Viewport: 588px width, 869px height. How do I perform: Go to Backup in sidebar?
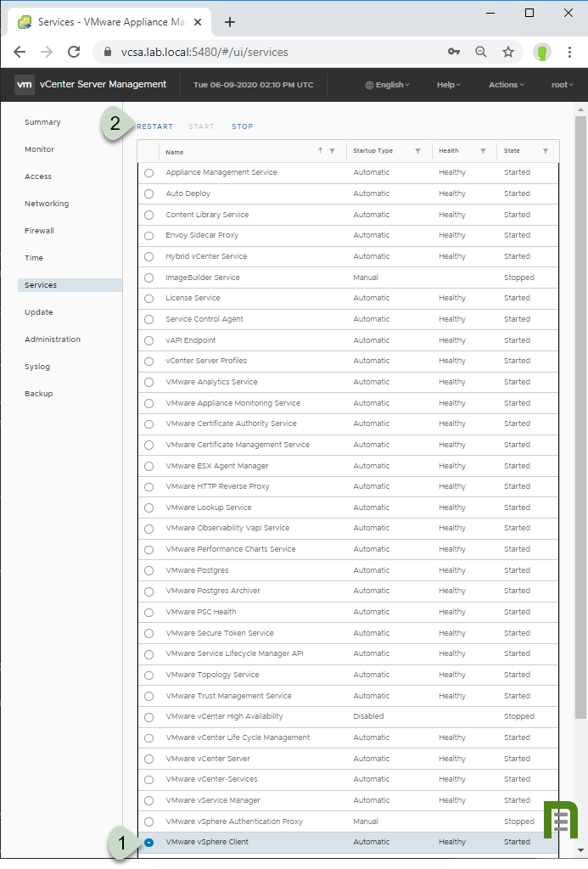(39, 394)
